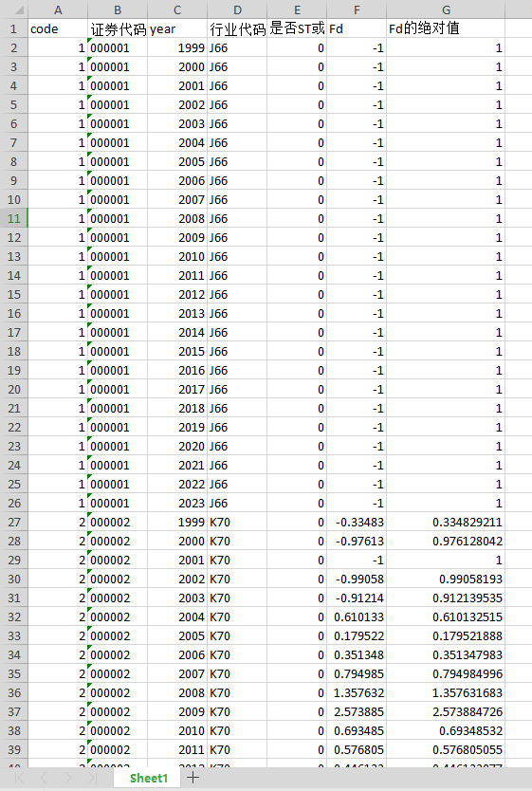Select column A header

pos(58,9)
